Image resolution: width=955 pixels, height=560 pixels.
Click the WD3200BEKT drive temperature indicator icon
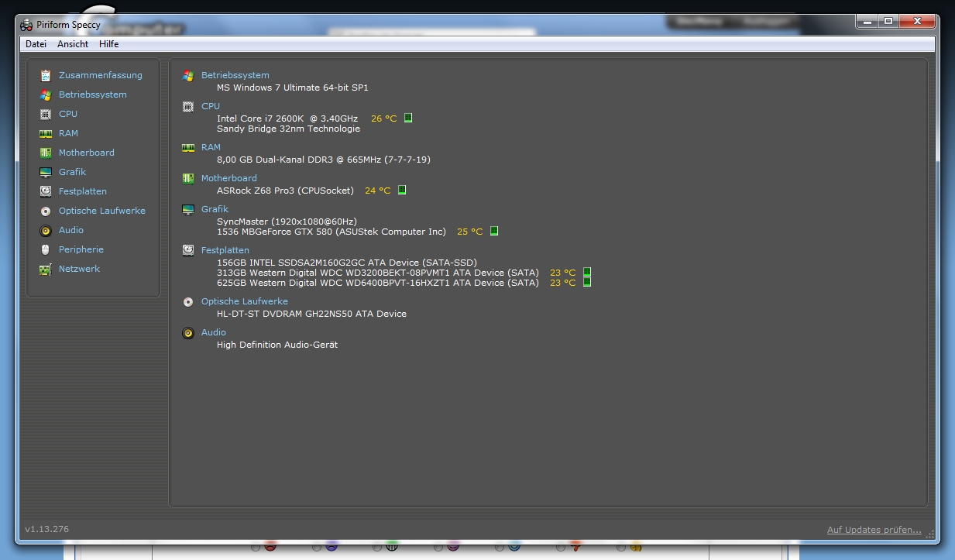pos(587,273)
